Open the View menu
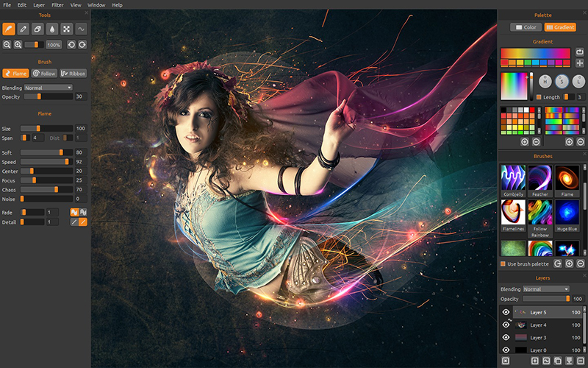 coord(76,5)
